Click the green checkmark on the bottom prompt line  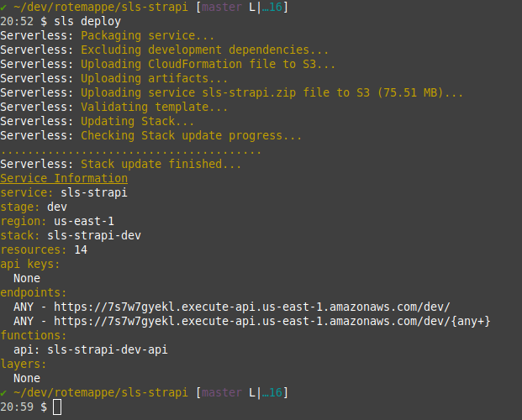coord(3,392)
